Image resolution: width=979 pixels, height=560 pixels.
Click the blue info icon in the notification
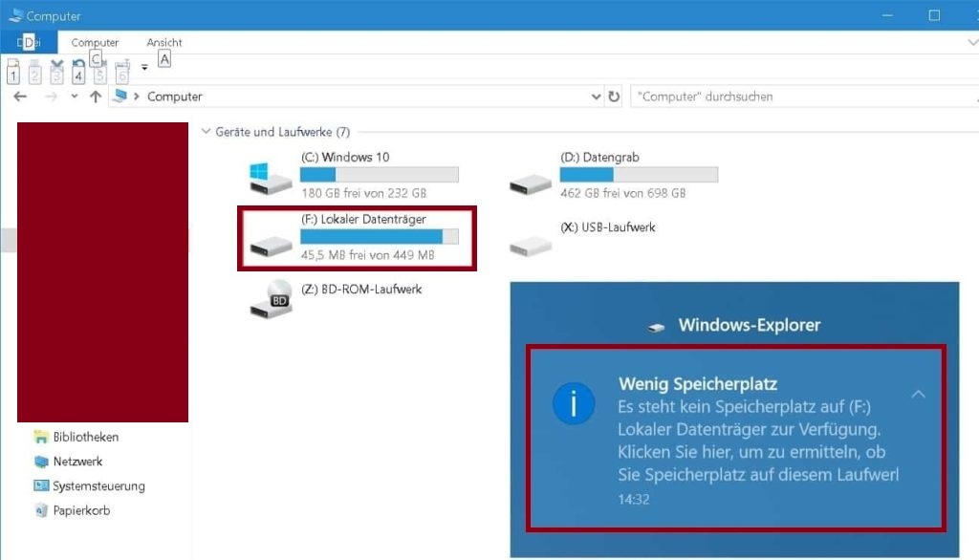click(574, 403)
